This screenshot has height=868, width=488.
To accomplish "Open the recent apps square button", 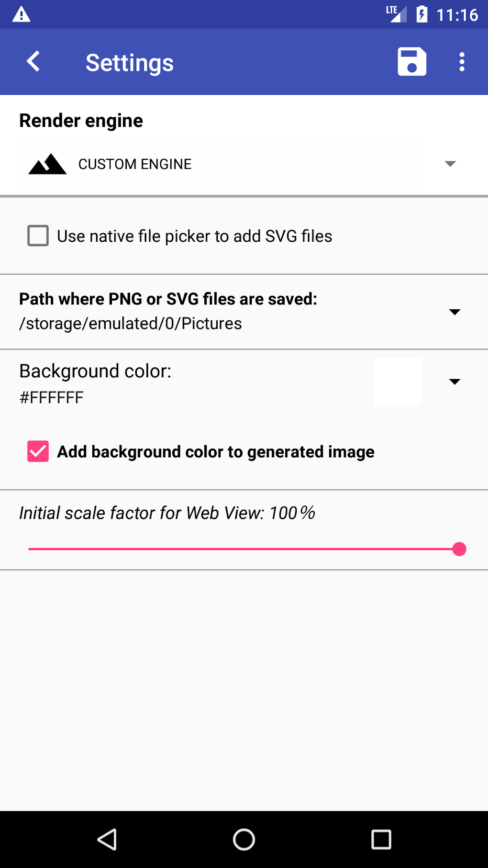I will [381, 839].
